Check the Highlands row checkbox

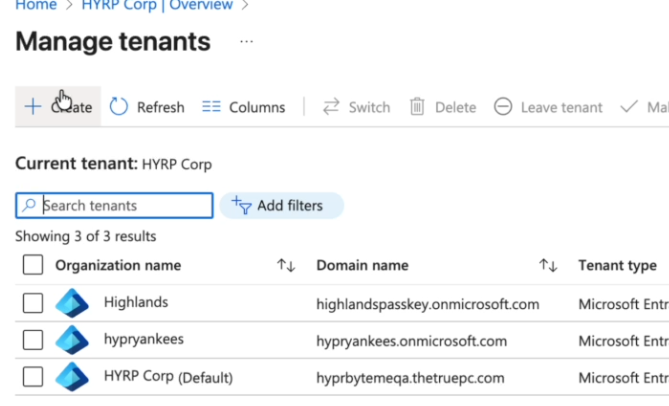(33, 303)
